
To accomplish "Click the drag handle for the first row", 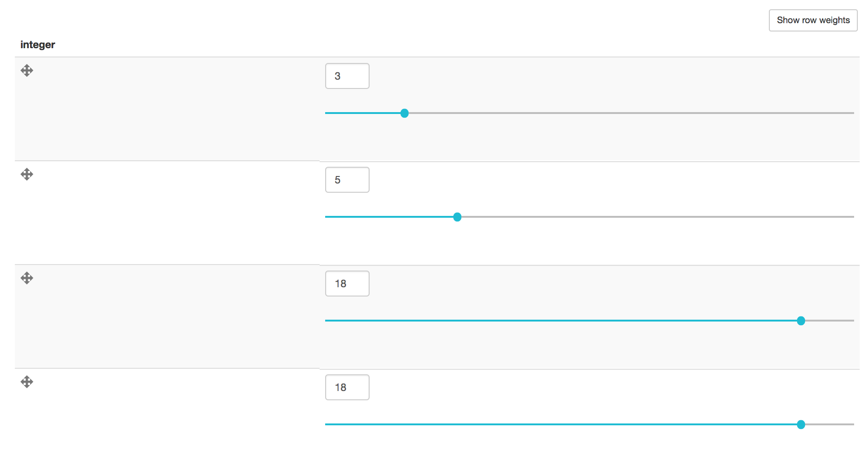I will 27,71.
